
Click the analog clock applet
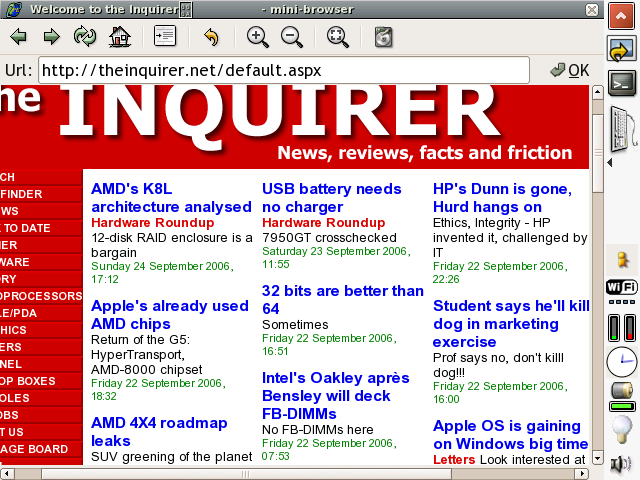point(622,362)
